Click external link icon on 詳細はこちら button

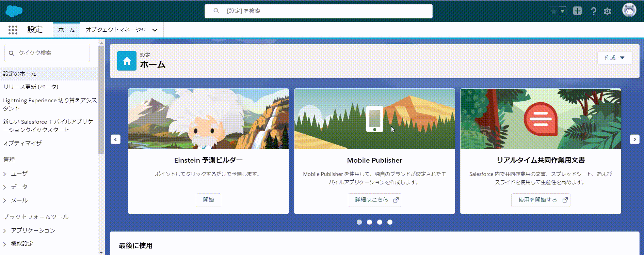tap(396, 200)
